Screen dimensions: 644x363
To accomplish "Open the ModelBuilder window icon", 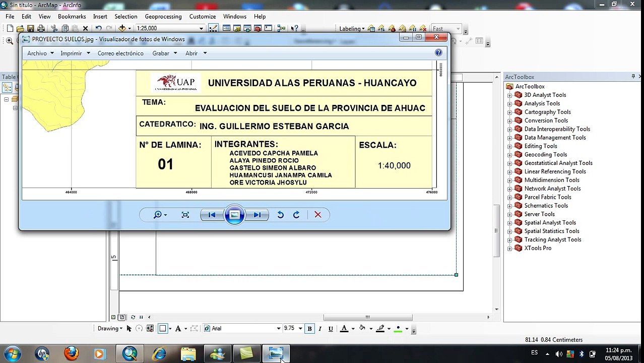I will point(281,28).
